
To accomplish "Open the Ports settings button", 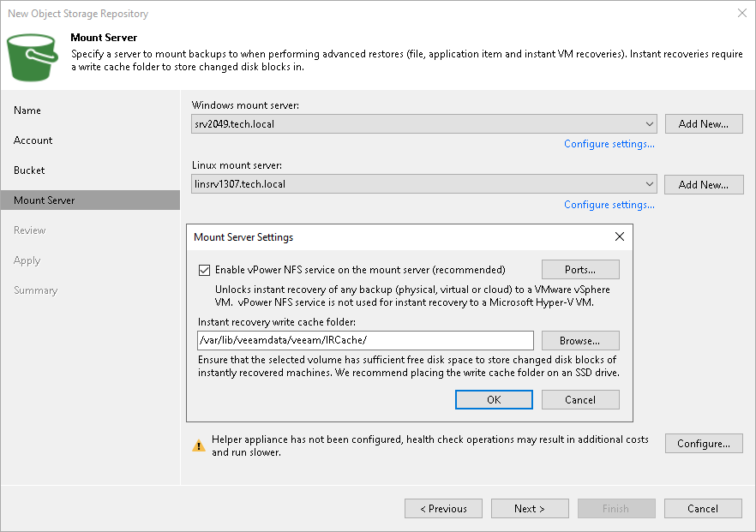I will coord(580,270).
